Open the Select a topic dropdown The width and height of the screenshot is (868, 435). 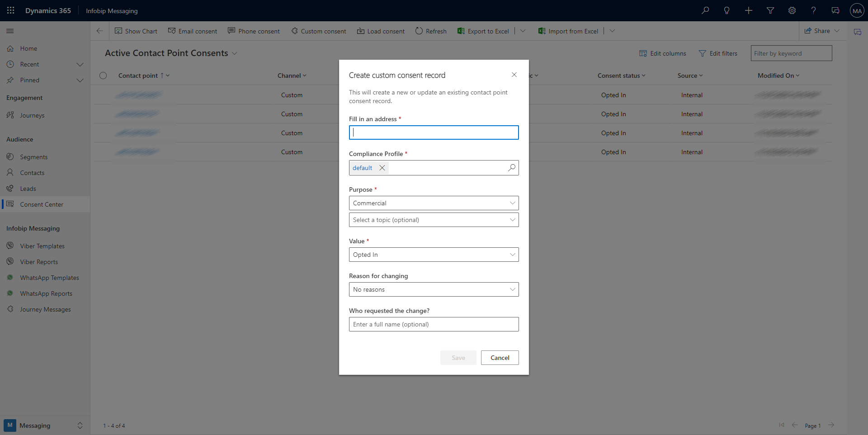[x=434, y=220]
